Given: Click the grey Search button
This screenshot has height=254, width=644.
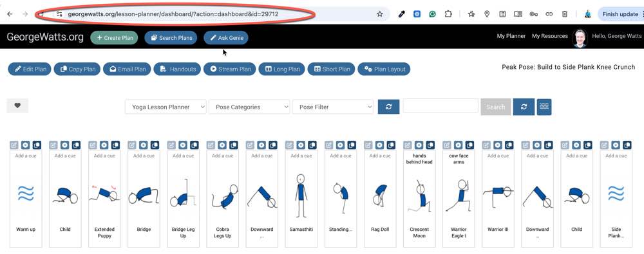Looking at the screenshot, I should pos(496,107).
